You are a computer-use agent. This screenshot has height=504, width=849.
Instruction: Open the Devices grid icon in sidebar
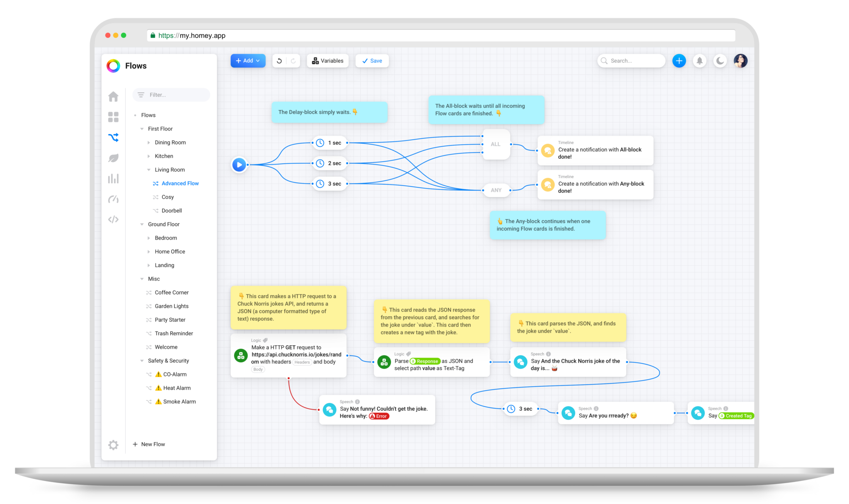pyautogui.click(x=113, y=117)
